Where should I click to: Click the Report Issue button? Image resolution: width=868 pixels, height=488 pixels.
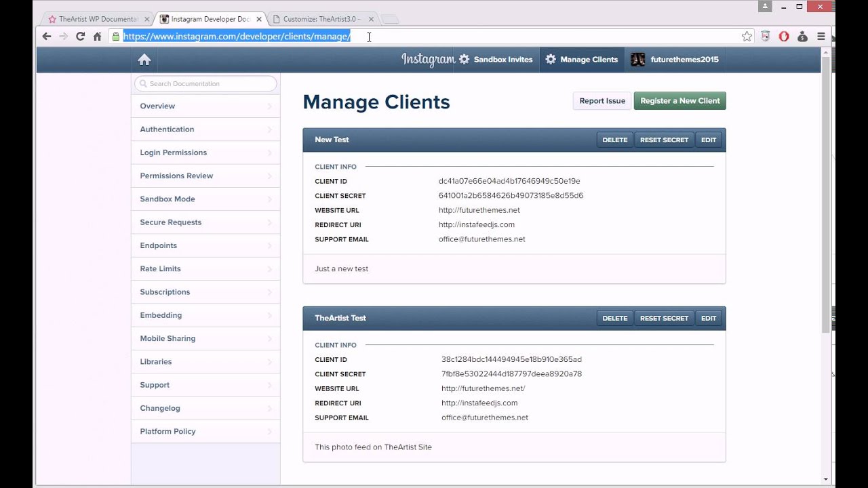[602, 101]
